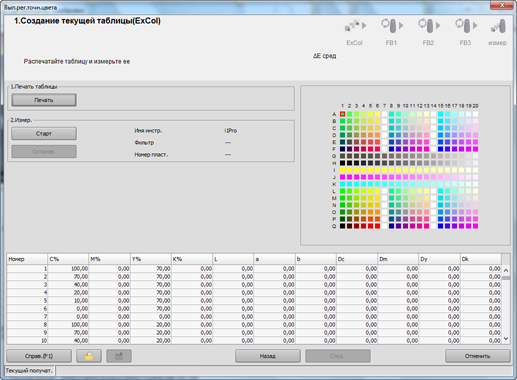This screenshot has width=517, height=380.
Task: Click the Номер пласт. label
Action: [151, 155]
